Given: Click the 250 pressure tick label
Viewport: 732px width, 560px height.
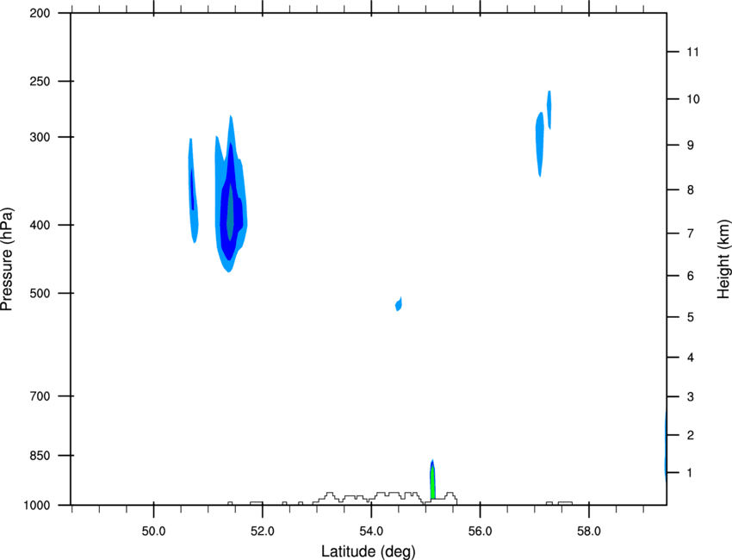Looking at the screenshot, I should 40,81.
